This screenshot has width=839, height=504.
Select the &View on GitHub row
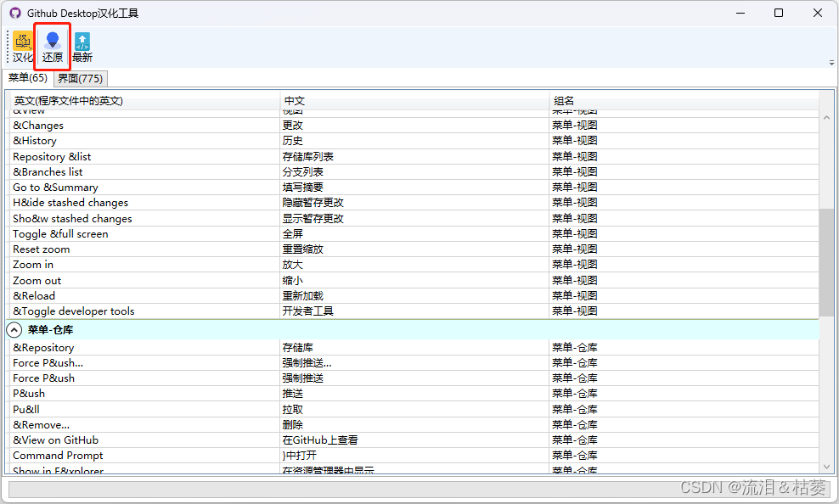(x=414, y=440)
